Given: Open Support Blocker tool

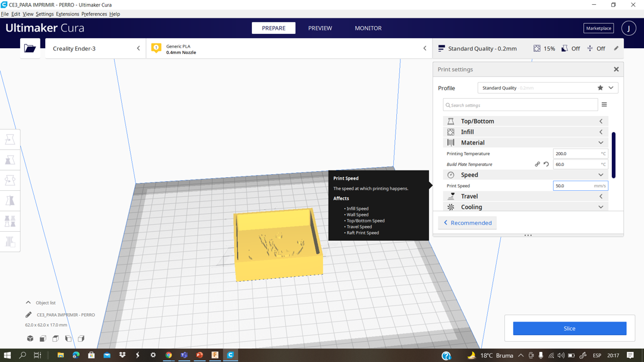Looking at the screenshot, I should click(x=10, y=241).
